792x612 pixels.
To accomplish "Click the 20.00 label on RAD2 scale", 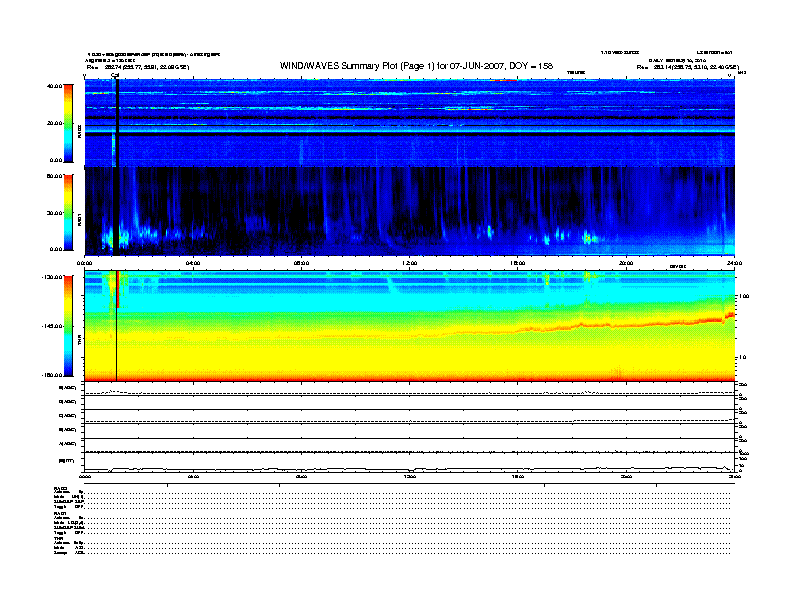I will (x=54, y=123).
